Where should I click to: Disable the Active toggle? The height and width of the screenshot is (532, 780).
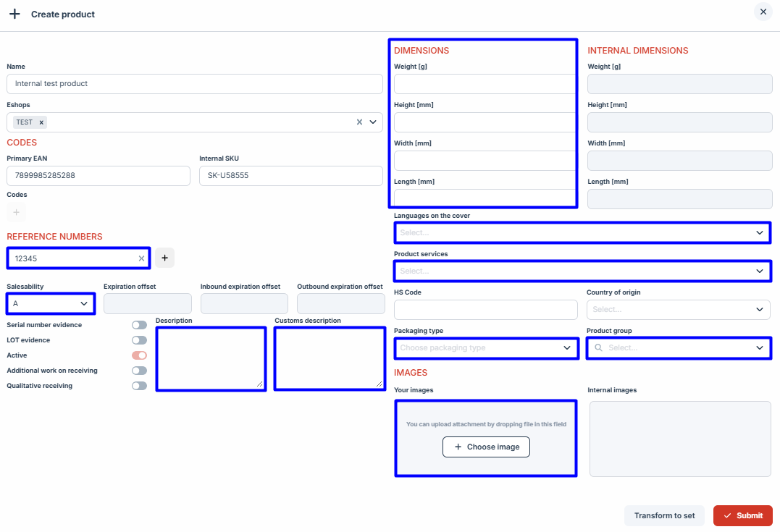click(139, 355)
